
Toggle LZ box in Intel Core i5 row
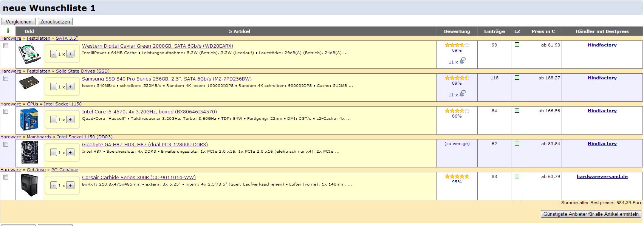(517, 110)
